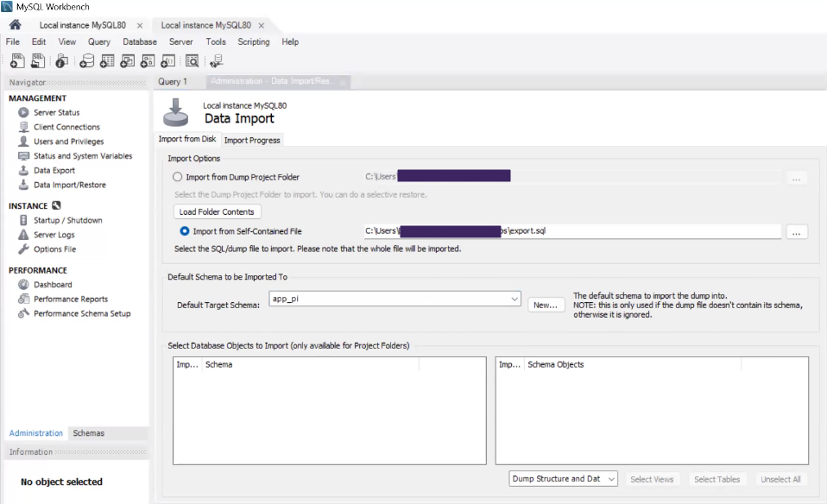Switch to Schemas navigator tab
The width and height of the screenshot is (827, 504).
(x=89, y=433)
